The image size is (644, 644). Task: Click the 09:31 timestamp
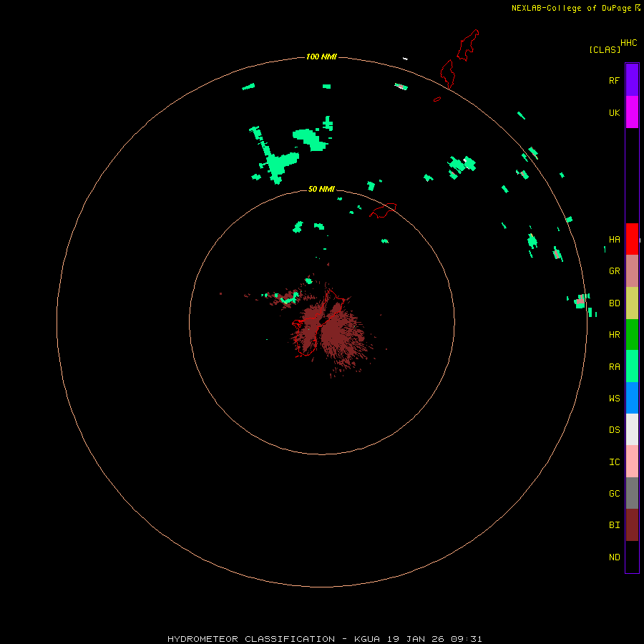pyautogui.click(x=466, y=639)
